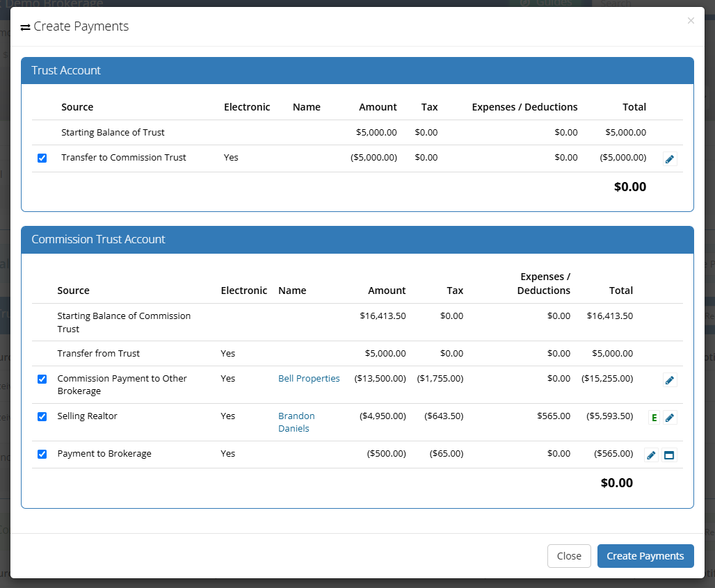Click the ($565.00) Payment to Brokerage total
Image resolution: width=715 pixels, height=588 pixels.
click(x=613, y=454)
